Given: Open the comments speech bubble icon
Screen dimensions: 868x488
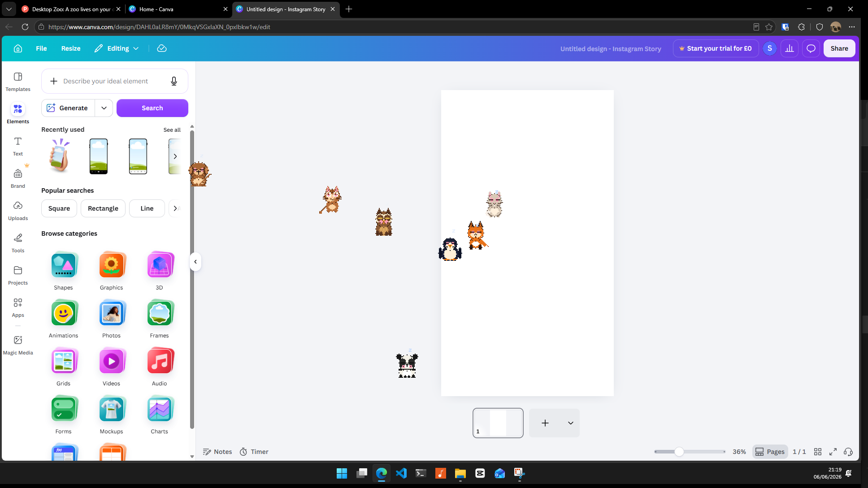Looking at the screenshot, I should 811,48.
